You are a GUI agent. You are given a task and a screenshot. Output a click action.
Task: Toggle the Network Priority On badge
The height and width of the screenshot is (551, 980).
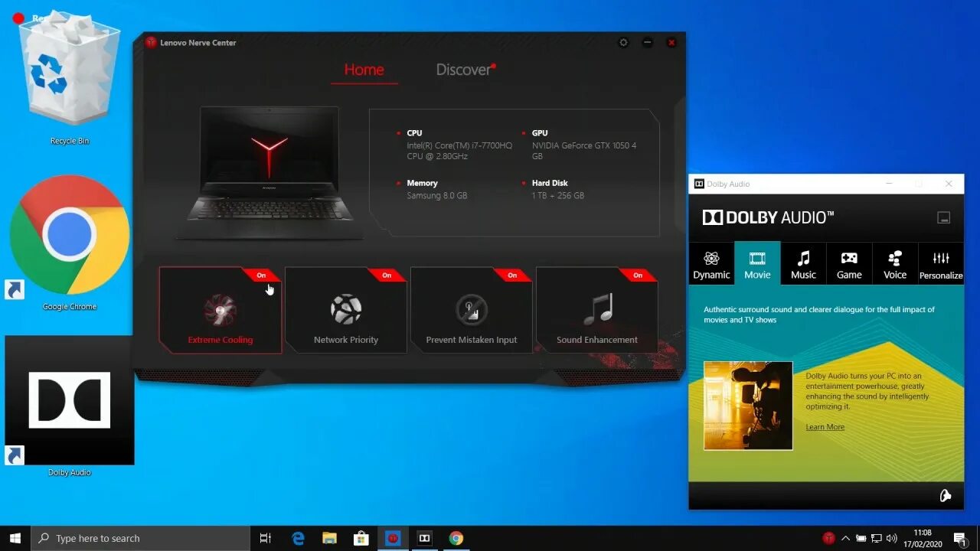[387, 275]
